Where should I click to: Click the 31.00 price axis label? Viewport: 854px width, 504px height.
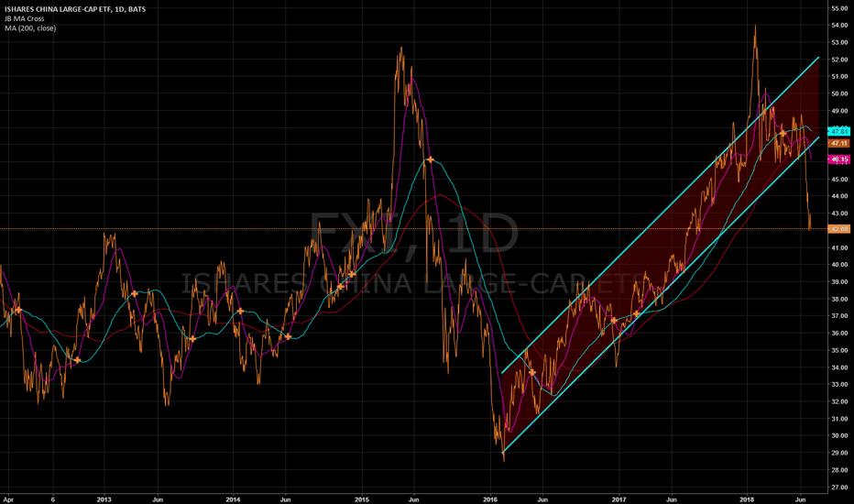(839, 419)
